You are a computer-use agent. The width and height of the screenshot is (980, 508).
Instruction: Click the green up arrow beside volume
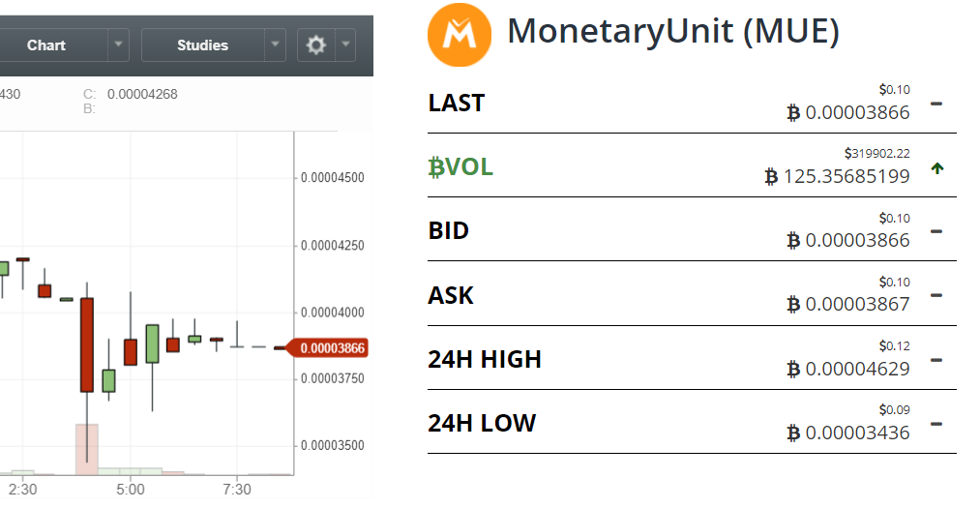click(x=936, y=168)
